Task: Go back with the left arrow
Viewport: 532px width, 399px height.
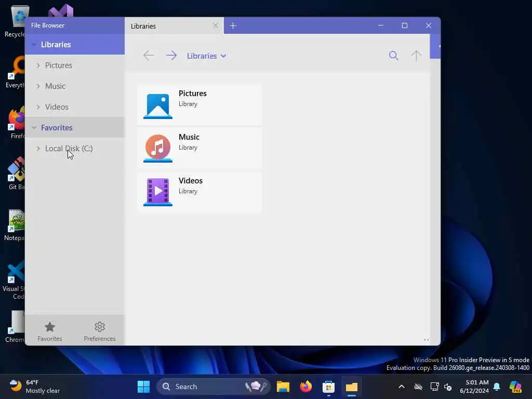Action: 148,55
